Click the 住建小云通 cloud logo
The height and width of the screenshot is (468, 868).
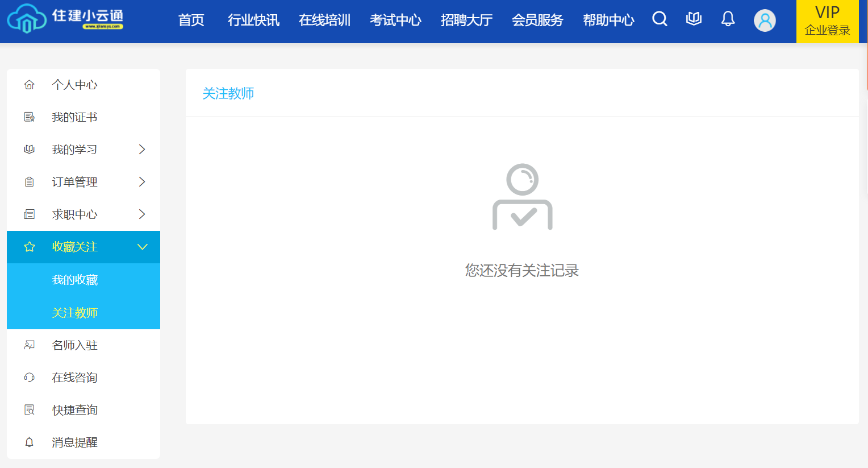[27, 19]
